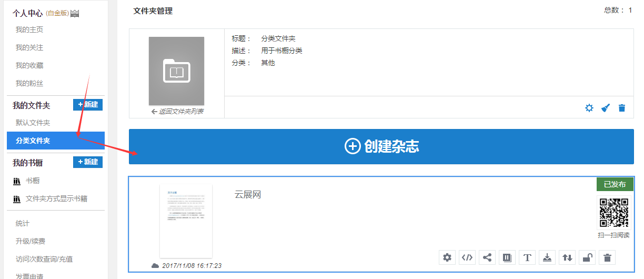Open the 云展网 magazine thumbnail
The width and height of the screenshot is (644, 279).
coord(186,221)
